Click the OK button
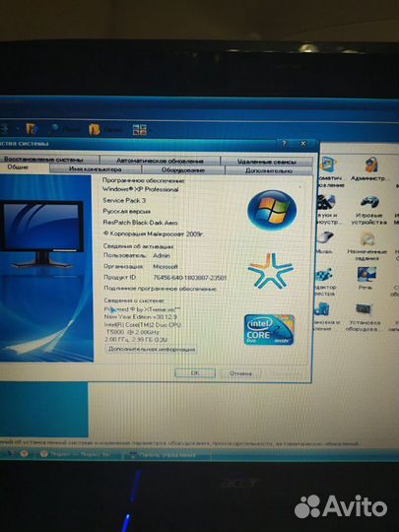This screenshot has height=532, width=399. tap(195, 373)
